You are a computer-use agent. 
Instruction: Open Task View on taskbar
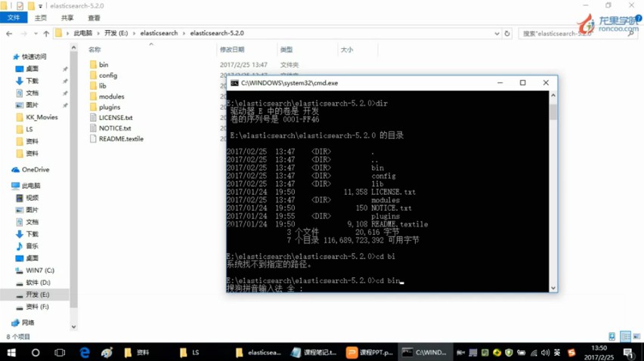(60, 353)
